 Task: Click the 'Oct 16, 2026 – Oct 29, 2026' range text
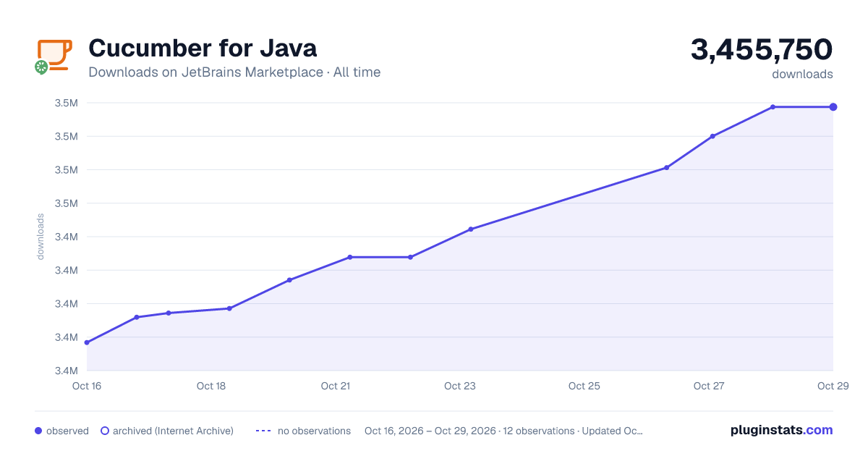430,431
